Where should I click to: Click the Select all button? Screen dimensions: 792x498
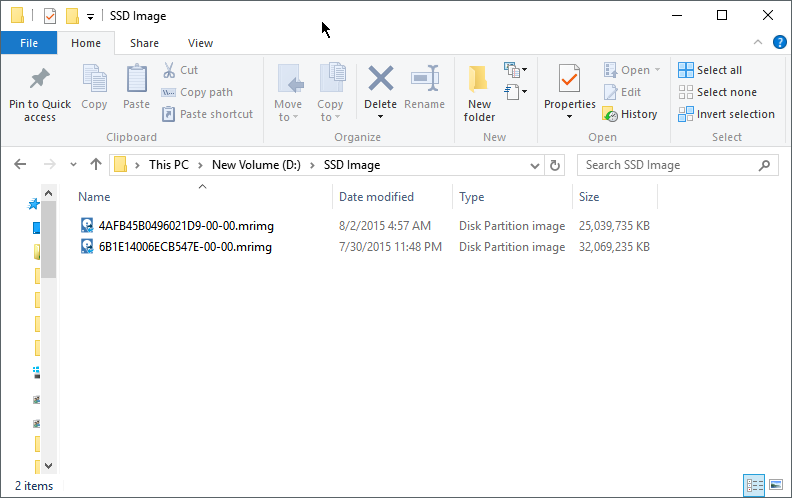click(710, 70)
